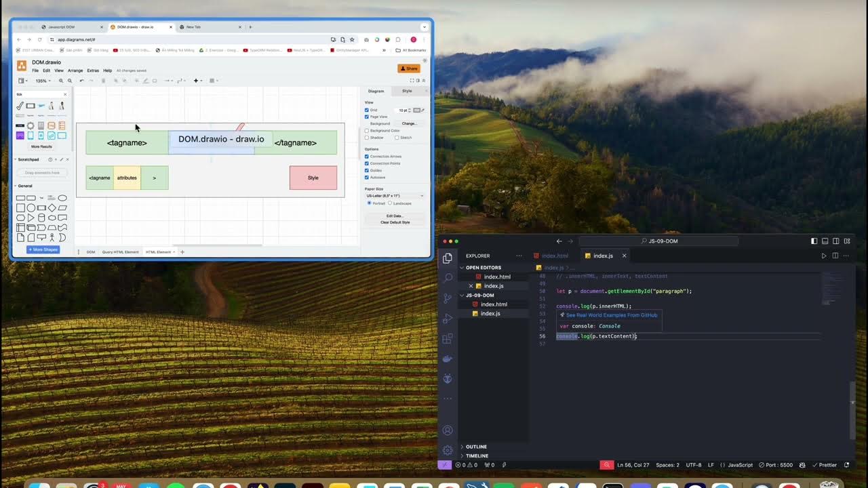The width and height of the screenshot is (868, 488).
Task: Open draw.io File menu
Action: 35,70
